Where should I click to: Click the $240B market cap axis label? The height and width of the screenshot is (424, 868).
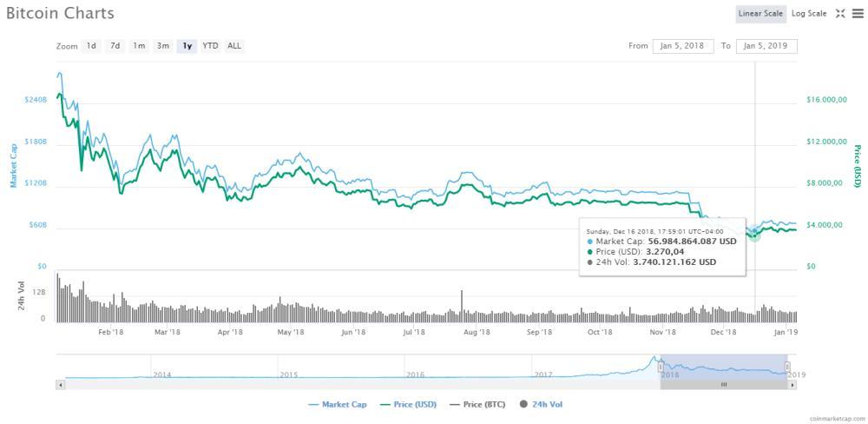[36, 100]
